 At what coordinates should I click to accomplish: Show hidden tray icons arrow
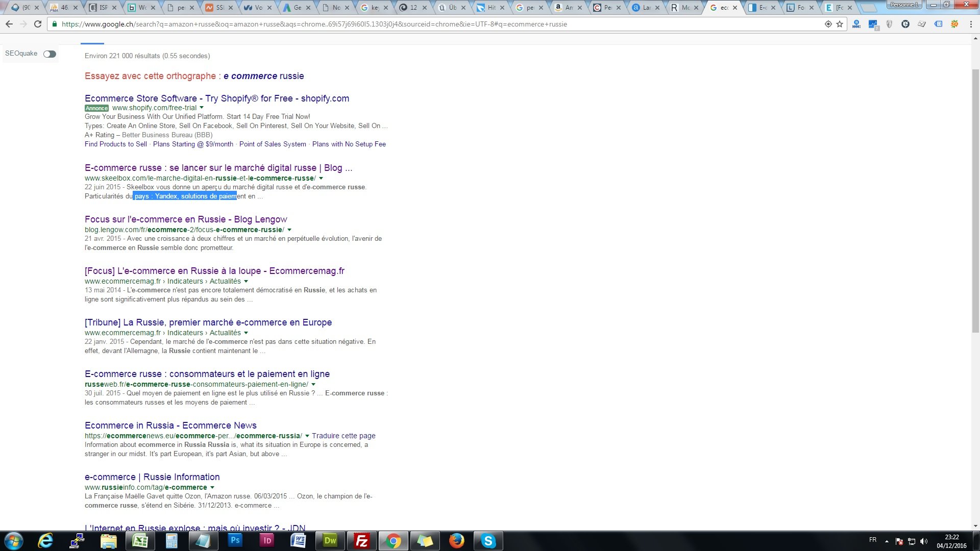point(887,541)
